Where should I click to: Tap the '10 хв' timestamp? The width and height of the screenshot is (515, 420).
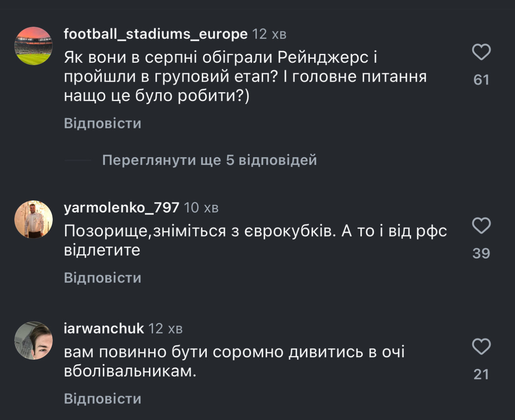click(x=201, y=208)
